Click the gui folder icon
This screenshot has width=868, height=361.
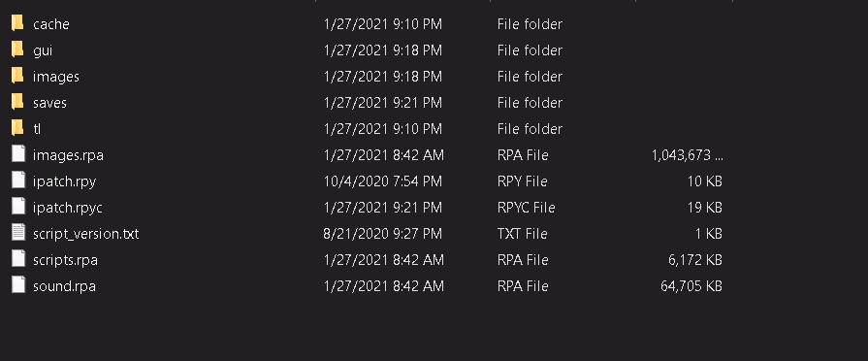pos(17,49)
